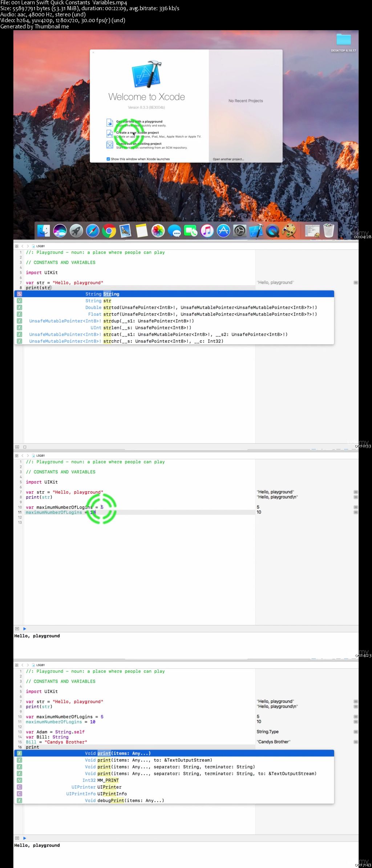Pick the UInt strlen completion
The height and width of the screenshot is (868, 372).
[174, 328]
